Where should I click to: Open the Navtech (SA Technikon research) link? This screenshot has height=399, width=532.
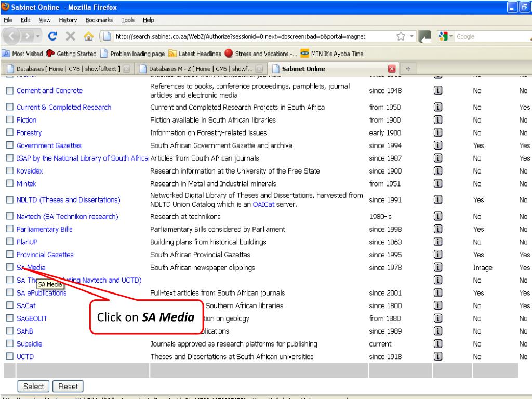click(67, 216)
